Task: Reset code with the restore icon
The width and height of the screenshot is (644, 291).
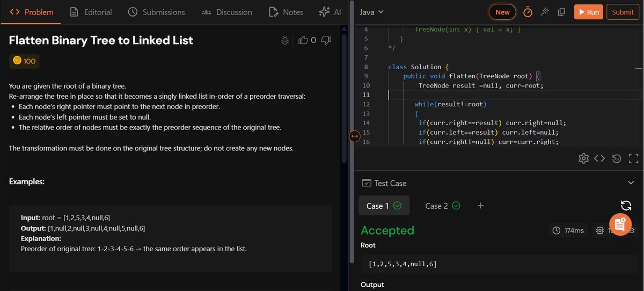Action: 617,158
